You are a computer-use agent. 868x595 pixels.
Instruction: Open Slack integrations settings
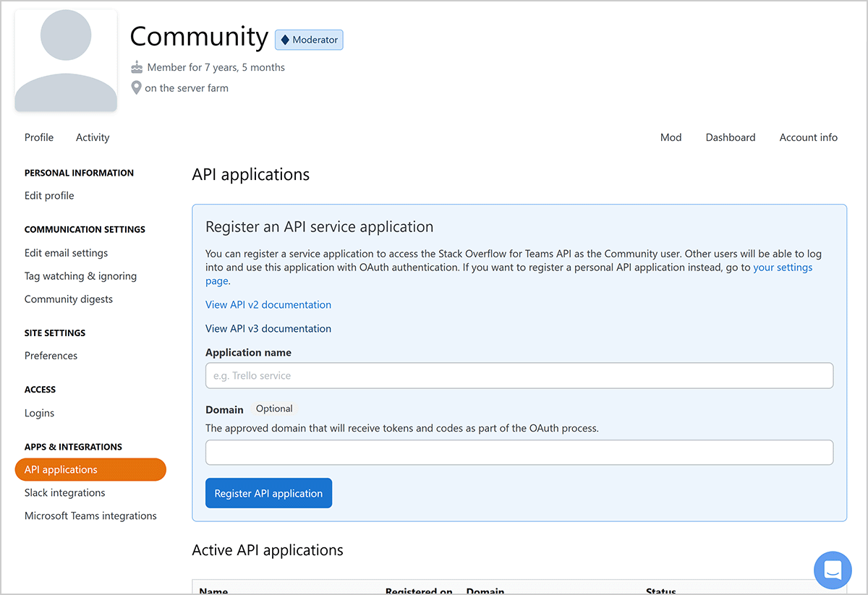pos(65,493)
